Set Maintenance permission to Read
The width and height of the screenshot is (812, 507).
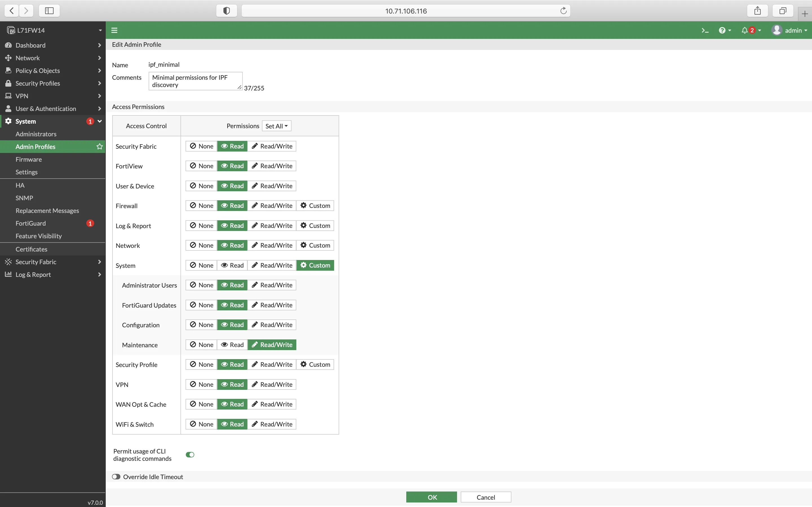(232, 345)
